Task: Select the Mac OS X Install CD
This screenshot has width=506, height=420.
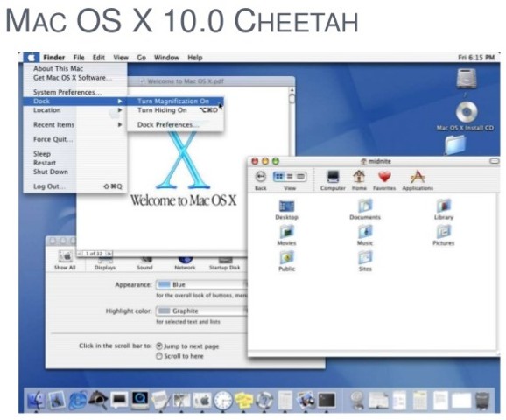Action: click(x=466, y=116)
